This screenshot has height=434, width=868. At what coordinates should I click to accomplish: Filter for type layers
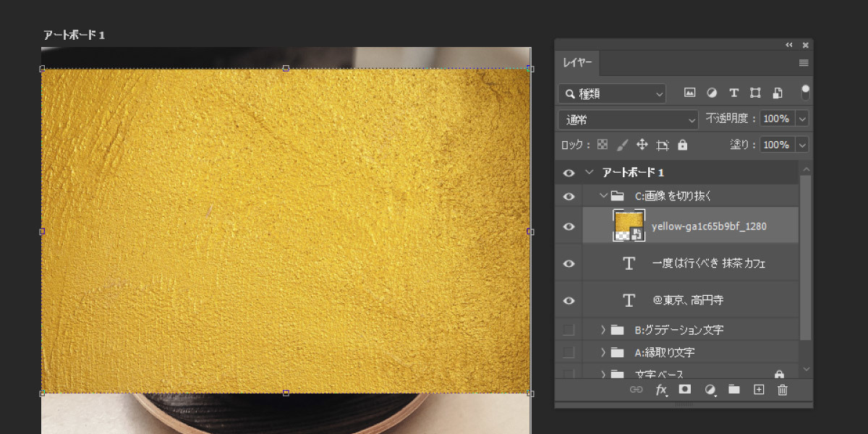point(733,93)
